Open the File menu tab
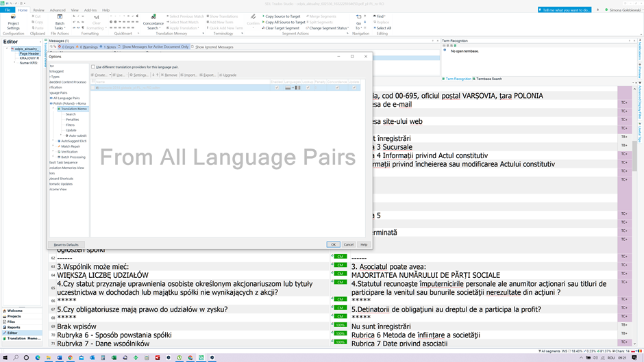Image resolution: width=644 pixels, height=362 pixels. [x=8, y=10]
